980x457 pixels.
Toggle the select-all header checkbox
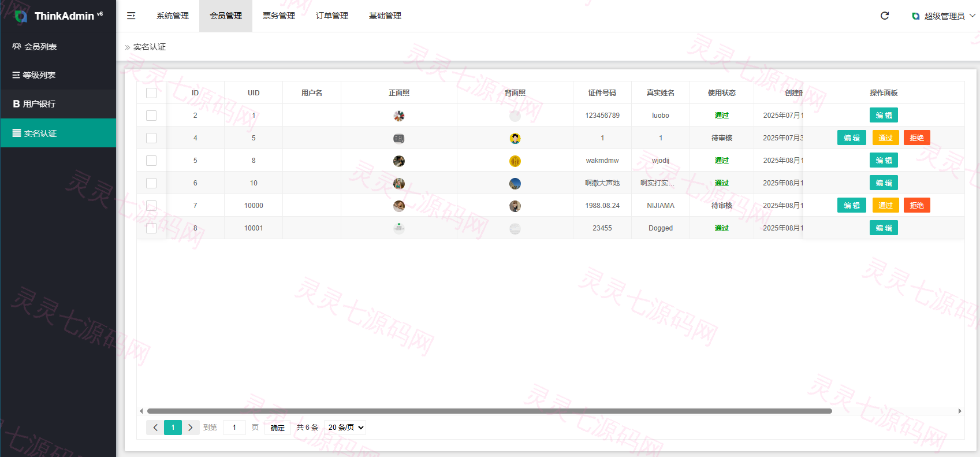point(151,93)
